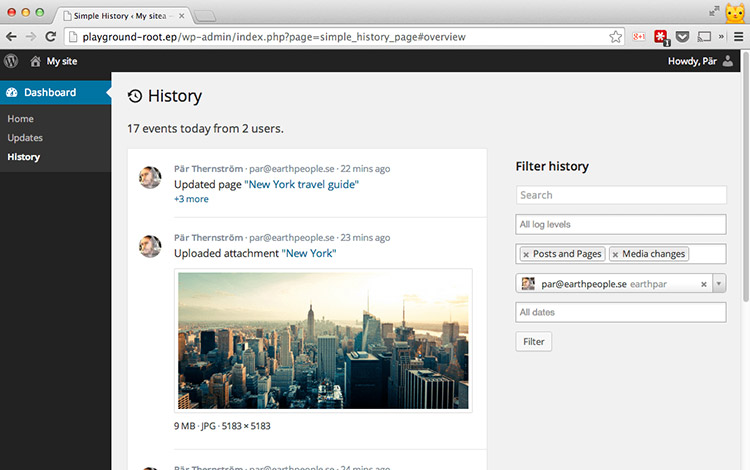Viewport: 750px width, 470px height.
Task: Click Pär Thernström name on the Updated page event
Action: pyautogui.click(x=209, y=169)
